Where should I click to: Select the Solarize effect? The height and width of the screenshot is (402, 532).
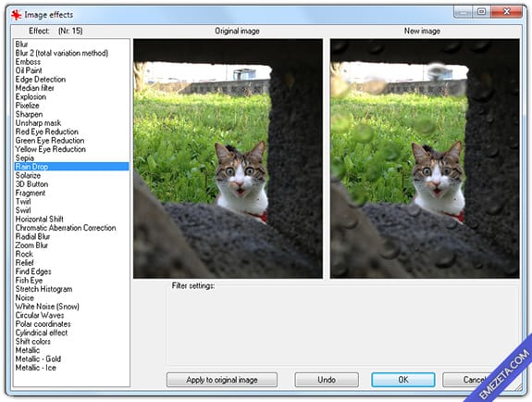(x=28, y=175)
